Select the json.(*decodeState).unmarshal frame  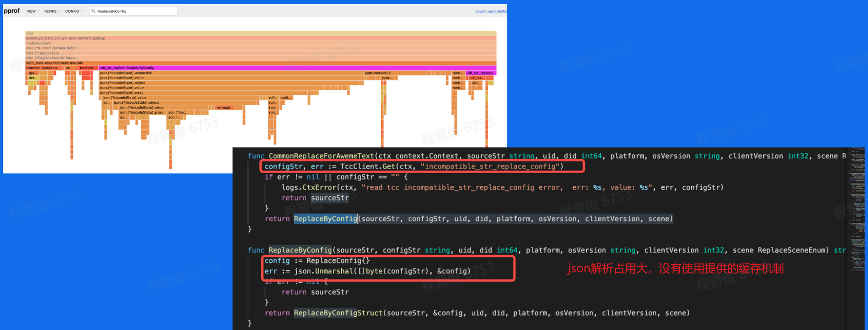pos(228,73)
